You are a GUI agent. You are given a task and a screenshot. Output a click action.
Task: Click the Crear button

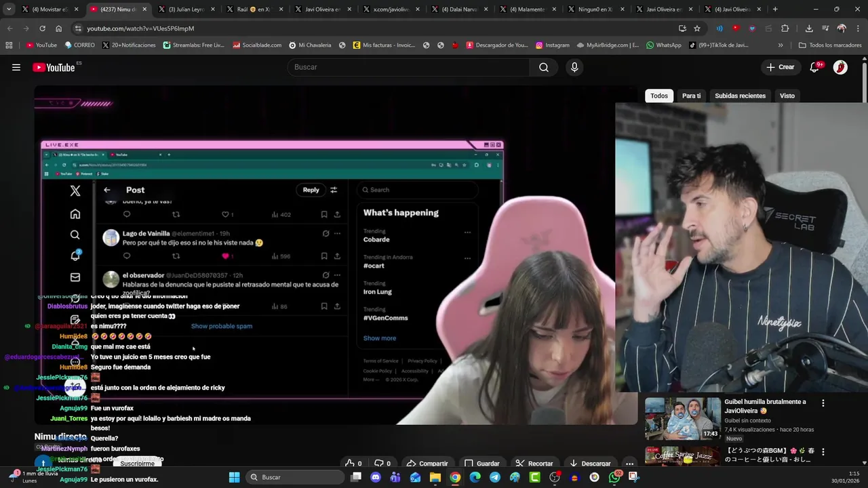(x=780, y=67)
